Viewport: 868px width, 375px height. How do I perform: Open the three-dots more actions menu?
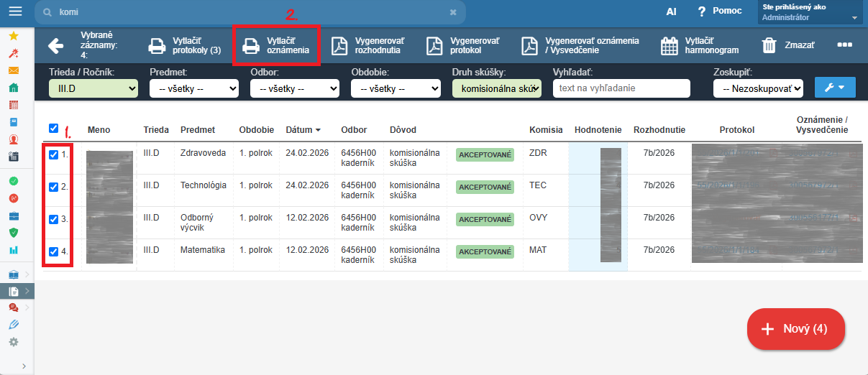[844, 45]
